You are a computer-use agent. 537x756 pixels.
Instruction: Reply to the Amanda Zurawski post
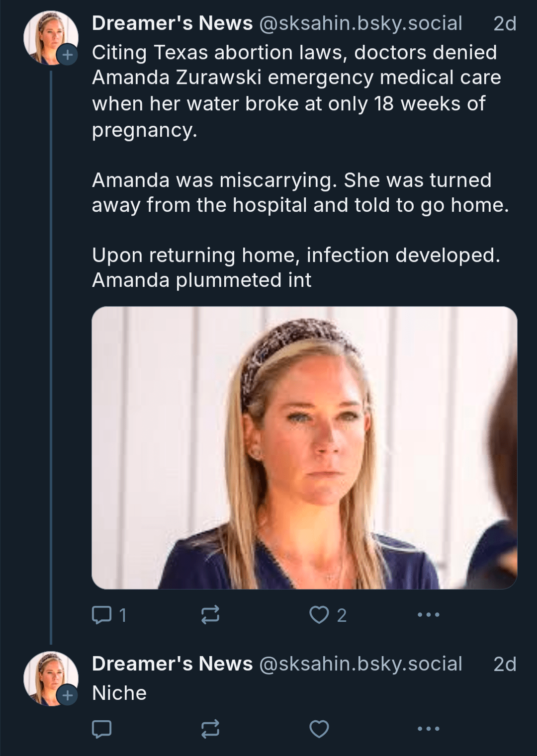point(102,615)
